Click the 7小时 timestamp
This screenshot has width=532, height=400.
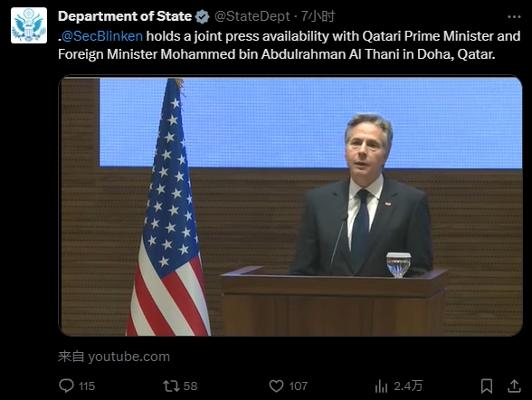(x=318, y=16)
